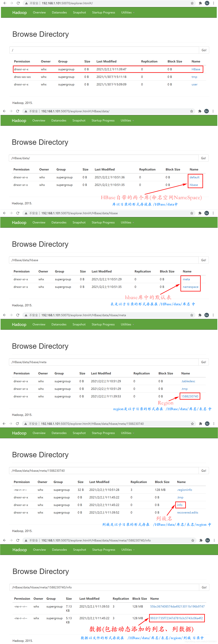Reload the window with URL ending /data/hbase
Image resolution: width=218 pixels, height=644 pixels.
(18, 213)
